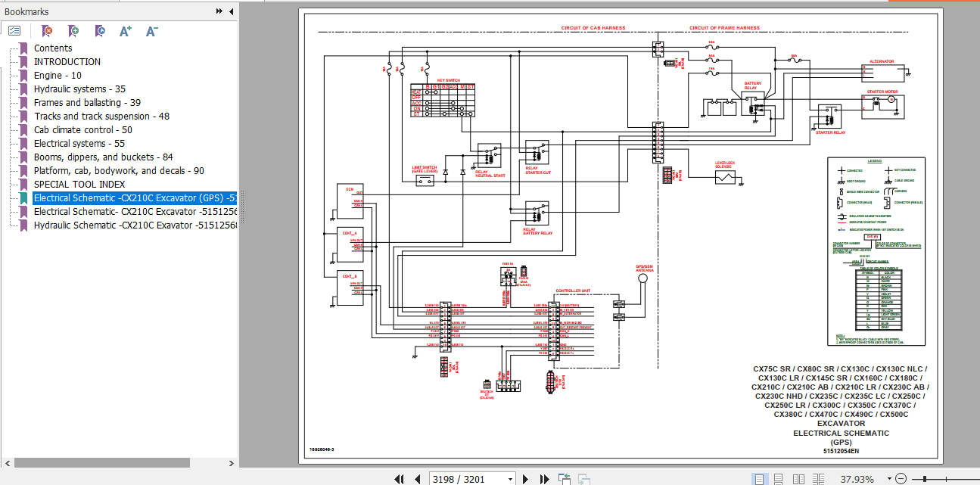980x485 pixels.
Task: Switch to facing pages view
Action: point(798,479)
